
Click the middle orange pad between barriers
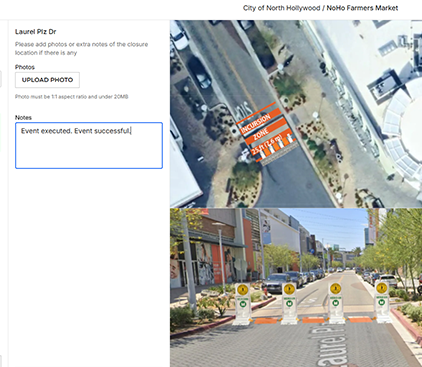click(x=313, y=320)
